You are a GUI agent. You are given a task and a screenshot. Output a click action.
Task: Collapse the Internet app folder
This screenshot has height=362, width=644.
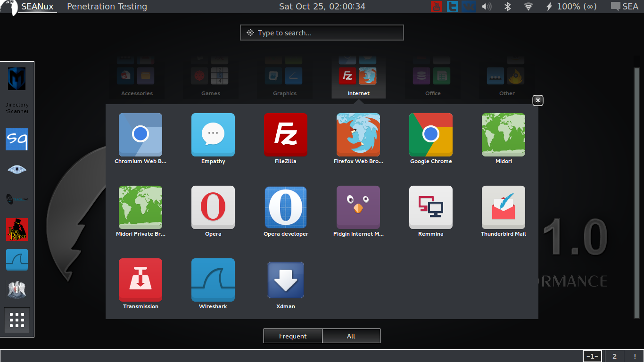[359, 78]
